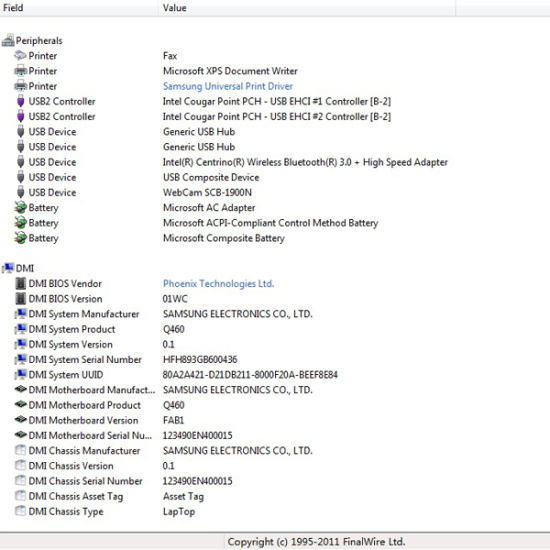Click the WebCam SCB-1900N USB device icon

point(21,192)
